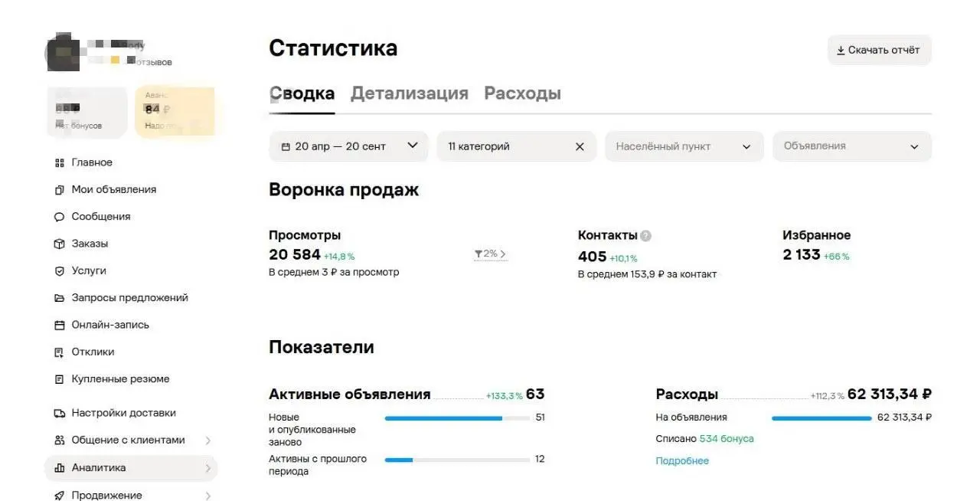This screenshot has width=980, height=501.
Task: Click the Заказы box icon
Action: [x=60, y=244]
